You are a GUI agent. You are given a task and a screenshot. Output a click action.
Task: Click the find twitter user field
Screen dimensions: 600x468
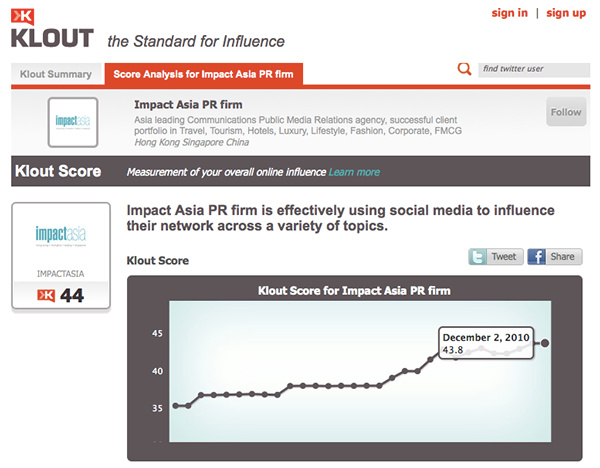[534, 69]
